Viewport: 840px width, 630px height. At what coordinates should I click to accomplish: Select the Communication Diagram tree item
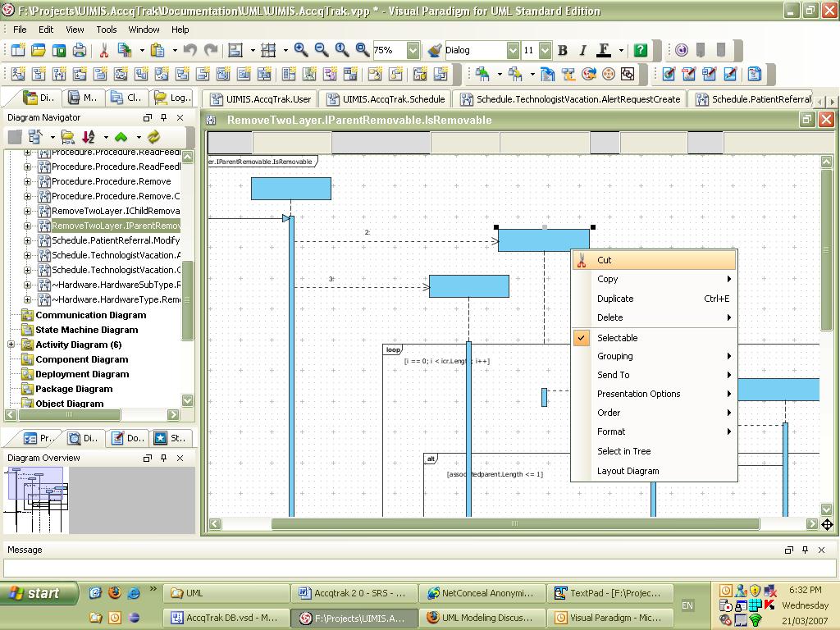(x=90, y=315)
